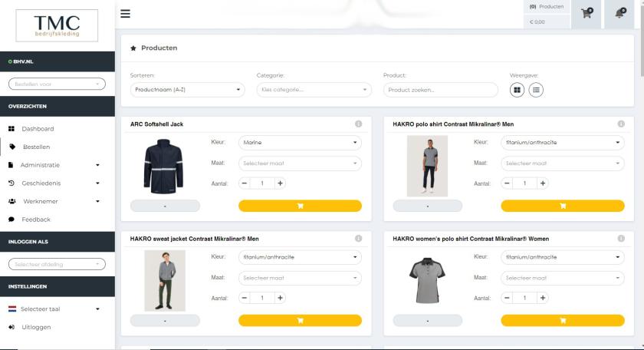Open Kleur dropdown for HAKRO polo shirt Men
Screen dimensions: 644x350
563,142
